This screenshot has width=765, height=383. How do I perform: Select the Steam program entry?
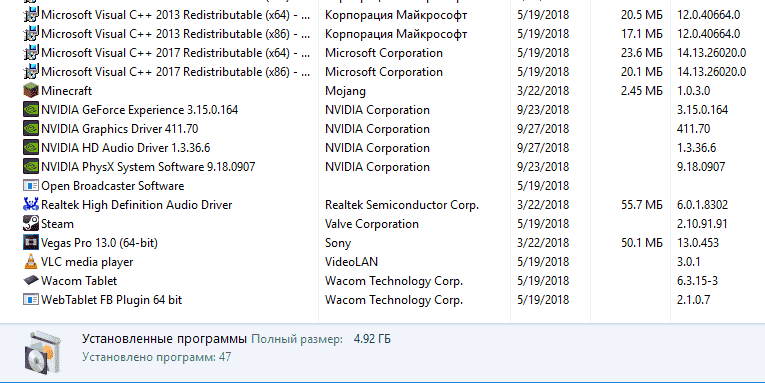click(x=57, y=224)
